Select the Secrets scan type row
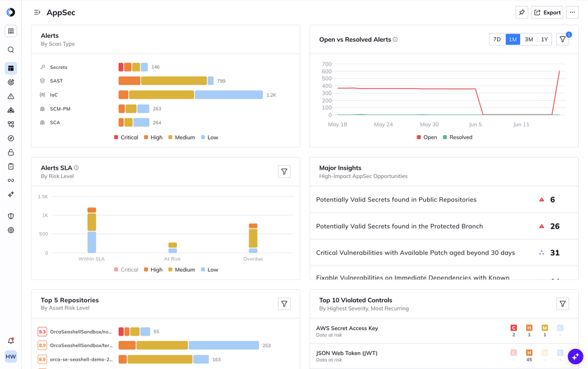 coord(165,67)
